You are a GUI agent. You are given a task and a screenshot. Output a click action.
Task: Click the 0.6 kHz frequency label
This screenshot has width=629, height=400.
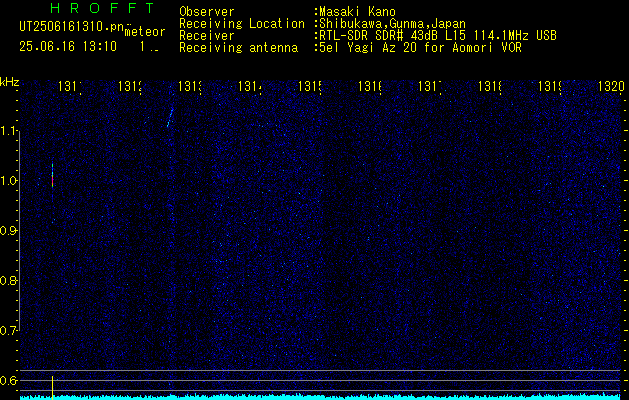[8, 380]
